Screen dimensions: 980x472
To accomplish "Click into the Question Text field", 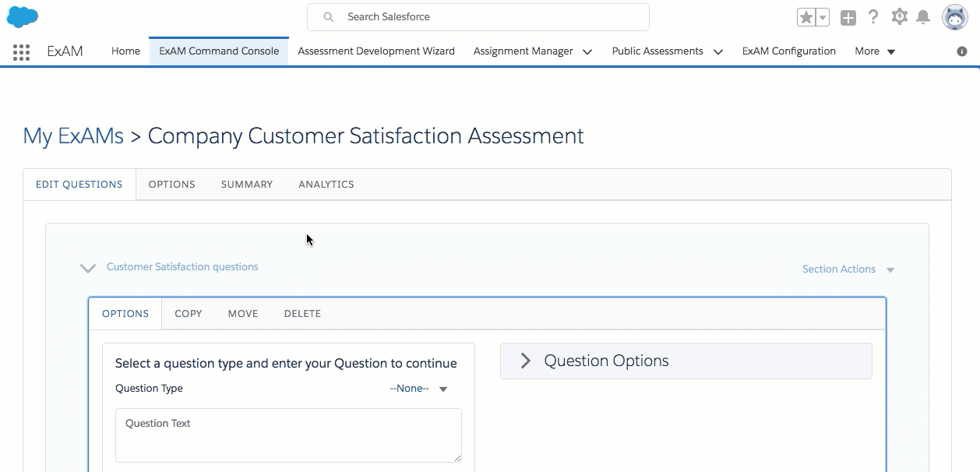I will pos(288,435).
